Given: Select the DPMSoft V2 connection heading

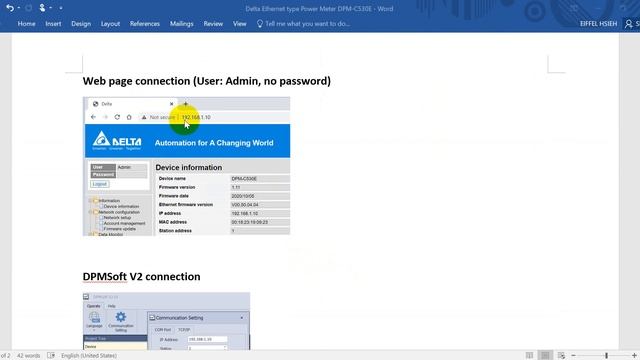Looking at the screenshot, I should click(x=141, y=276).
